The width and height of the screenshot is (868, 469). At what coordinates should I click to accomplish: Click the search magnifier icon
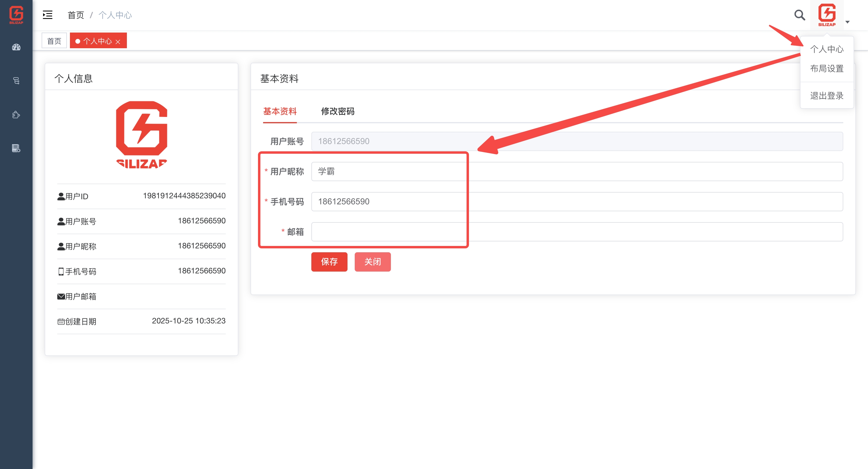click(799, 15)
